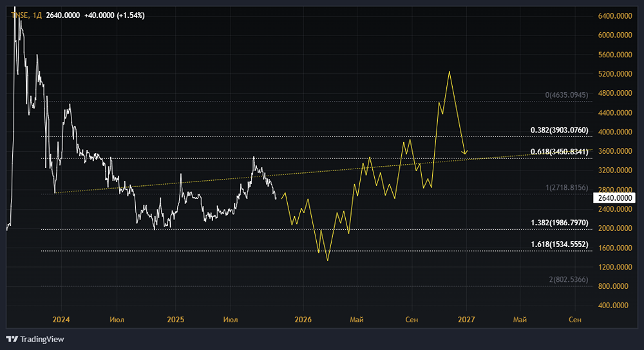The height and width of the screenshot is (350, 644).
Task: Click the 2024 time axis label
Action: click(x=61, y=320)
